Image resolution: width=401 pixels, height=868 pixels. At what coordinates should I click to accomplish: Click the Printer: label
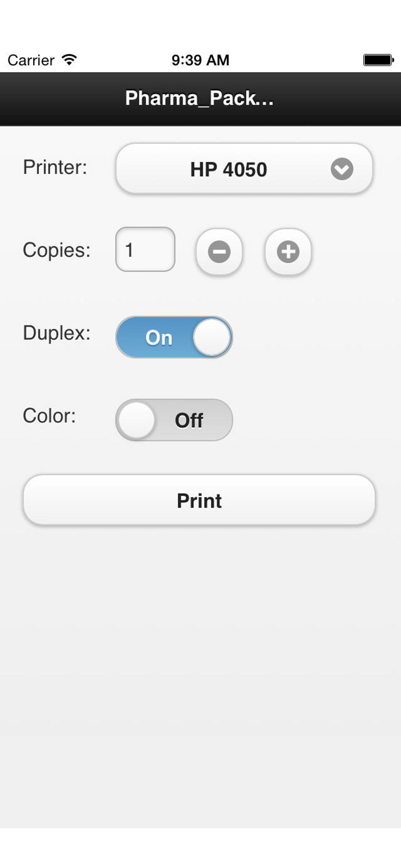point(55,167)
